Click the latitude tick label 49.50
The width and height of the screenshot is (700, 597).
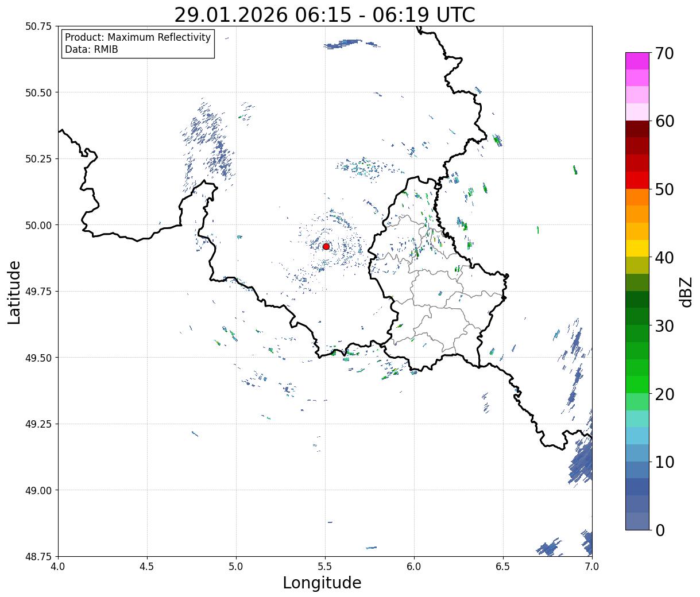click(38, 358)
